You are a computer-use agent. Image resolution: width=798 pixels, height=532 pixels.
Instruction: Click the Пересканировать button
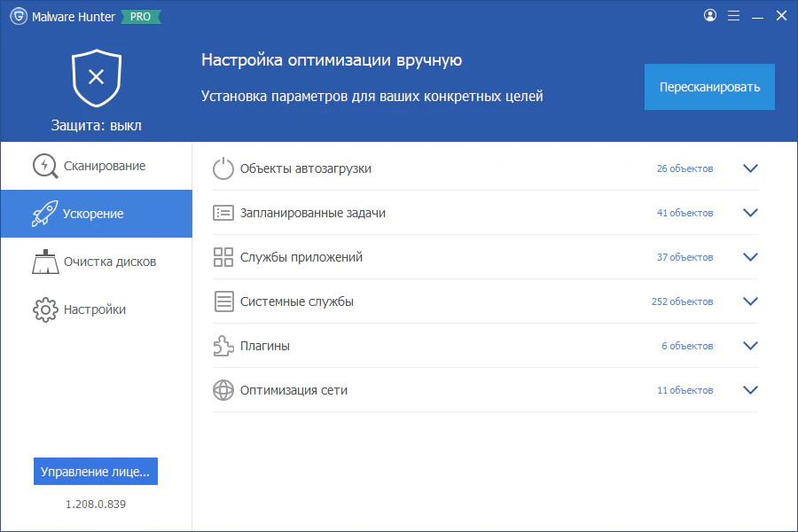(x=709, y=86)
